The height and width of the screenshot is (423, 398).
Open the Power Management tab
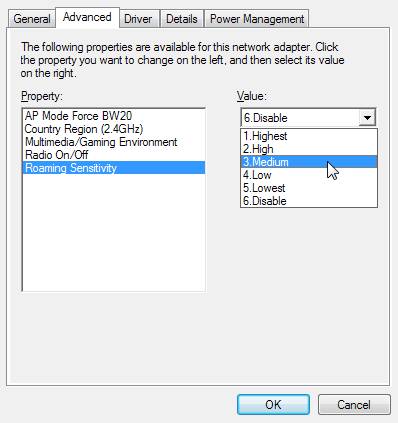pyautogui.click(x=257, y=19)
